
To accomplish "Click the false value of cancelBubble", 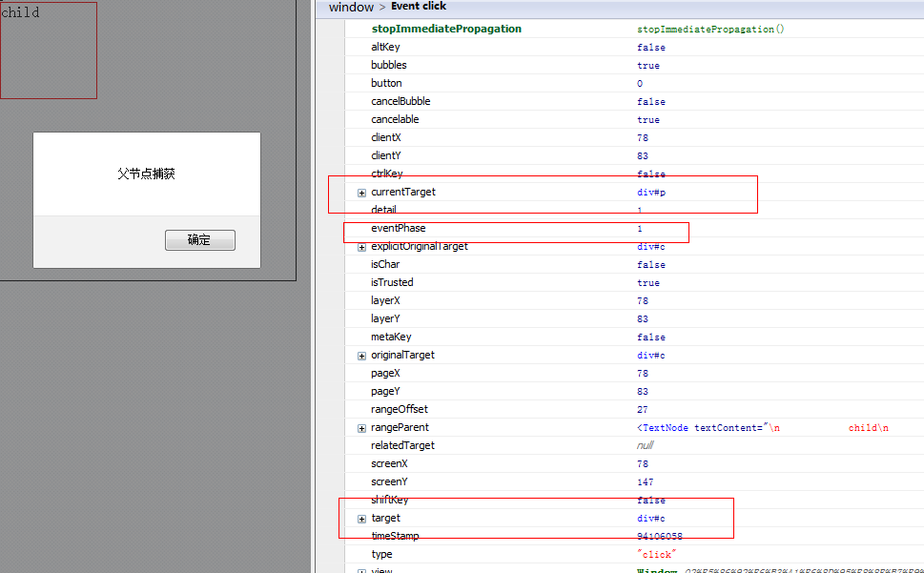I will pyautogui.click(x=651, y=102).
